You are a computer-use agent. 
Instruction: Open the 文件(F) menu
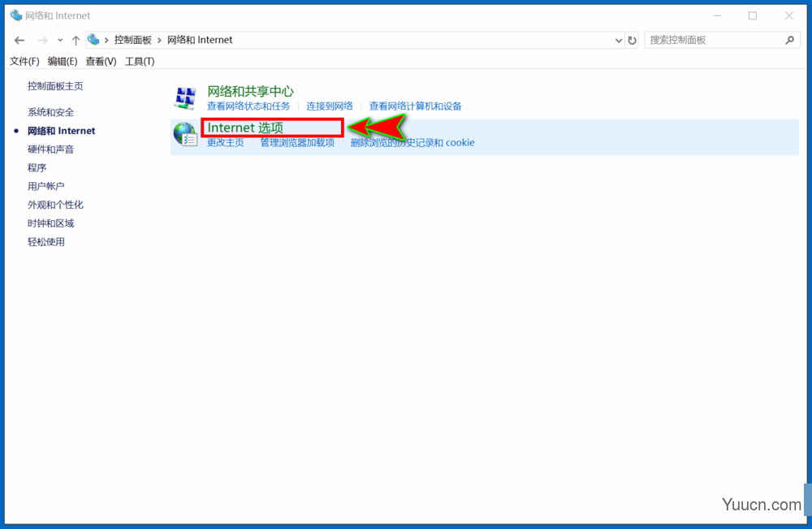pyautogui.click(x=24, y=61)
